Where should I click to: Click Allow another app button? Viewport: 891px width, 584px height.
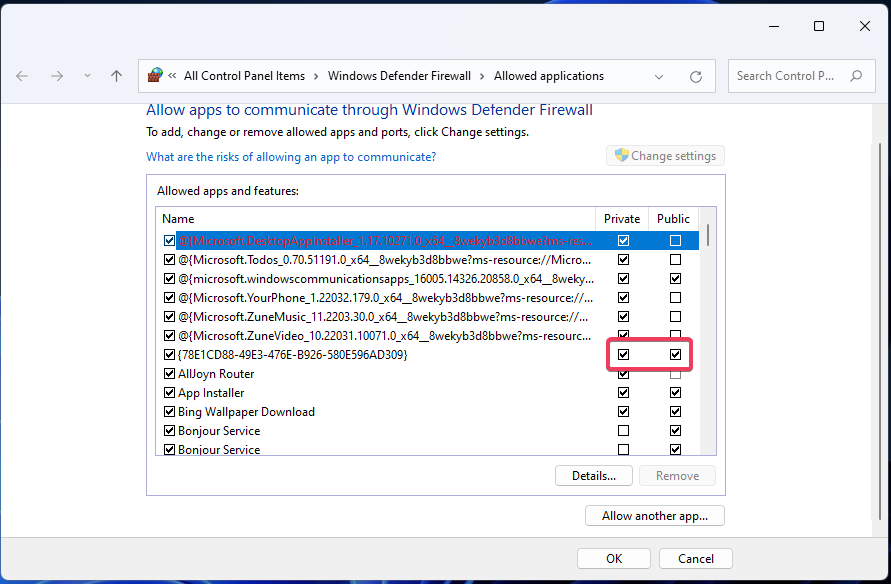click(x=654, y=516)
